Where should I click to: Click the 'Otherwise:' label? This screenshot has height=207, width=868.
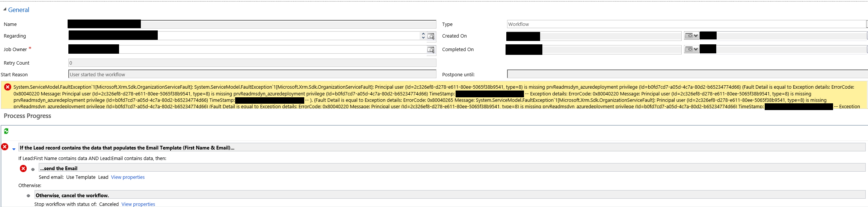coord(30,185)
